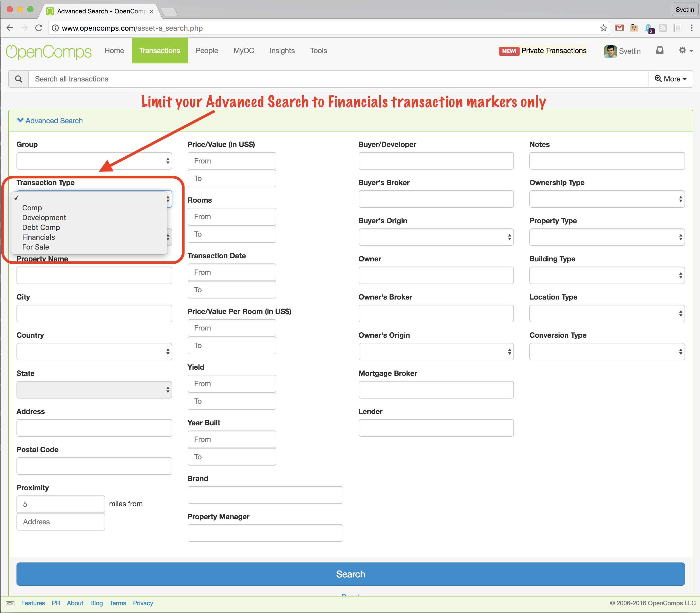
Task: Open the Group dropdown
Action: pyautogui.click(x=94, y=161)
